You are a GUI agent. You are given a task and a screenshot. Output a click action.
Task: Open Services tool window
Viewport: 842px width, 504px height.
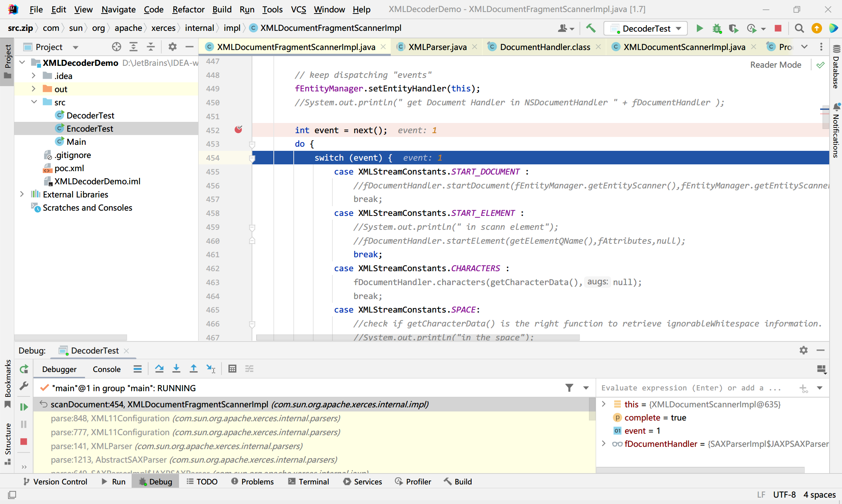(363, 482)
